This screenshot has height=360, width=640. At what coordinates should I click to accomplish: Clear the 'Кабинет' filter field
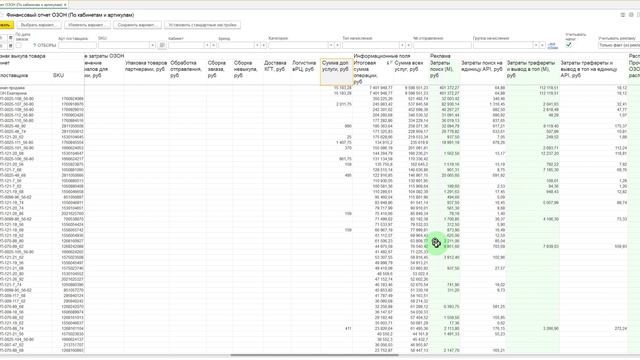213,45
